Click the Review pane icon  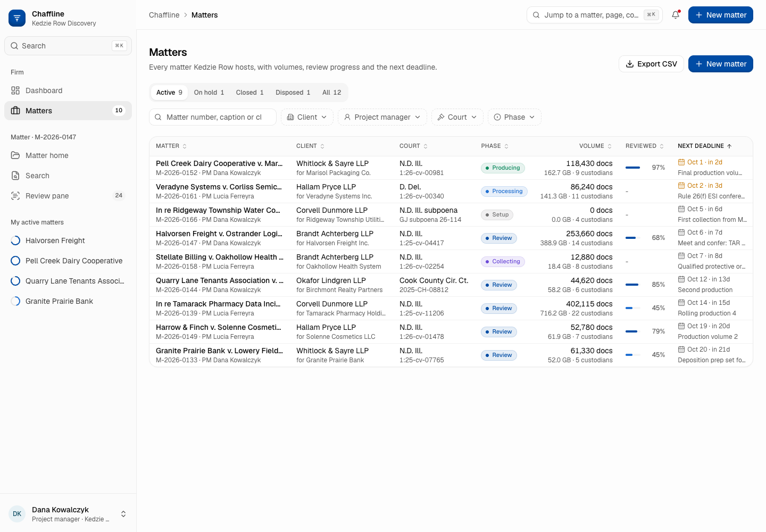click(x=15, y=196)
